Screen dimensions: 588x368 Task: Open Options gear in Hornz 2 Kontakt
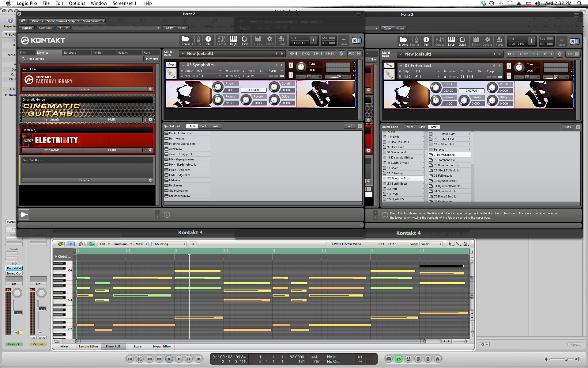[269, 40]
